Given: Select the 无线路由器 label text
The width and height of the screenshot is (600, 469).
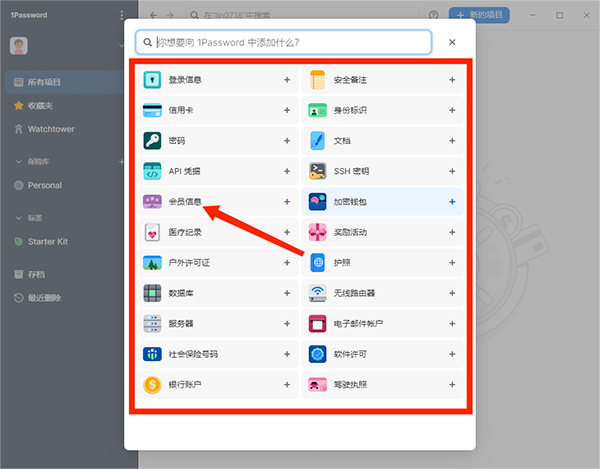Looking at the screenshot, I should pyautogui.click(x=354, y=293).
